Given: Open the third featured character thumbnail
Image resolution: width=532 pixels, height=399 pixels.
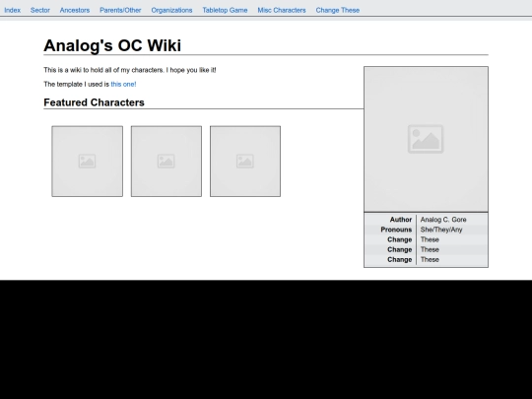Looking at the screenshot, I should [x=245, y=162].
